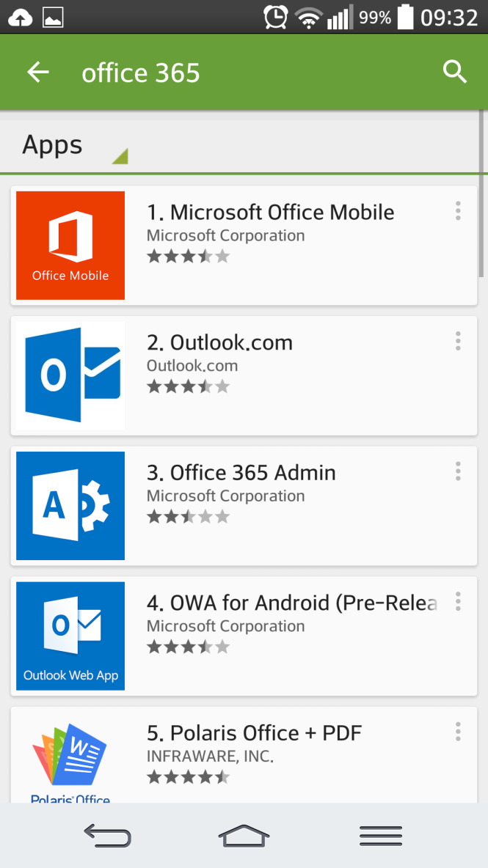The height and width of the screenshot is (868, 488).
Task: Tap the Android menu navigation button
Action: 381,835
